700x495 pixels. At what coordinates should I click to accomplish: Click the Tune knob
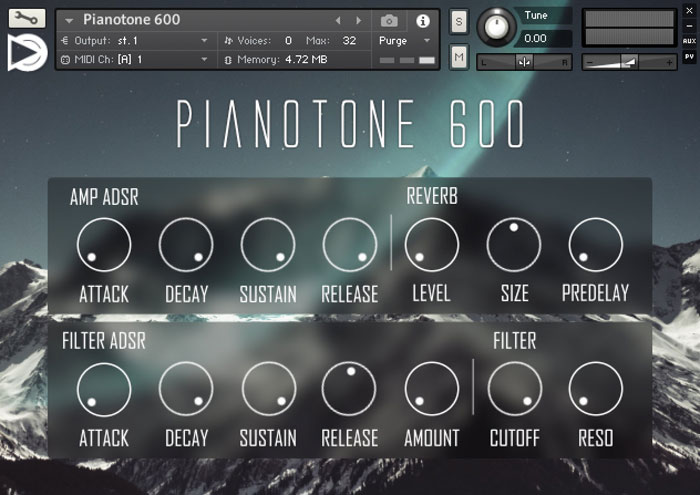click(496, 27)
